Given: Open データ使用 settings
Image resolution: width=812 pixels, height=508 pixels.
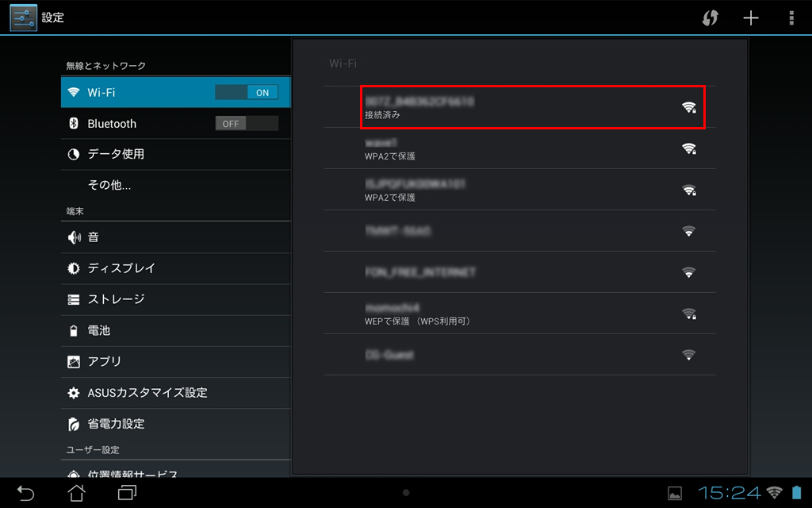Looking at the screenshot, I should (175, 154).
